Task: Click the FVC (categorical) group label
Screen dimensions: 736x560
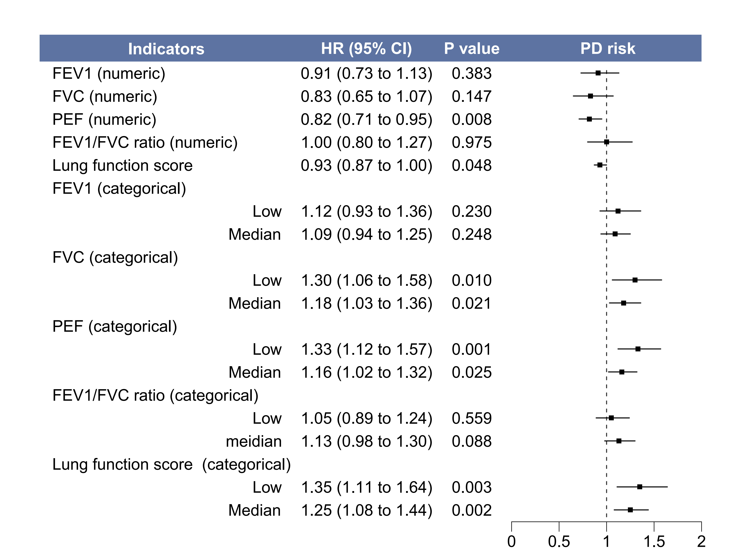Action: (x=115, y=257)
